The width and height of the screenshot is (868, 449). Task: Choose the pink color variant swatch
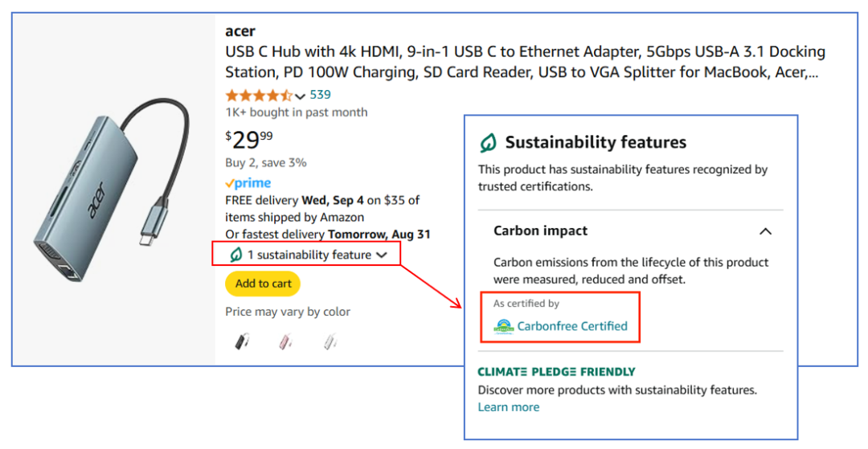coord(285,342)
